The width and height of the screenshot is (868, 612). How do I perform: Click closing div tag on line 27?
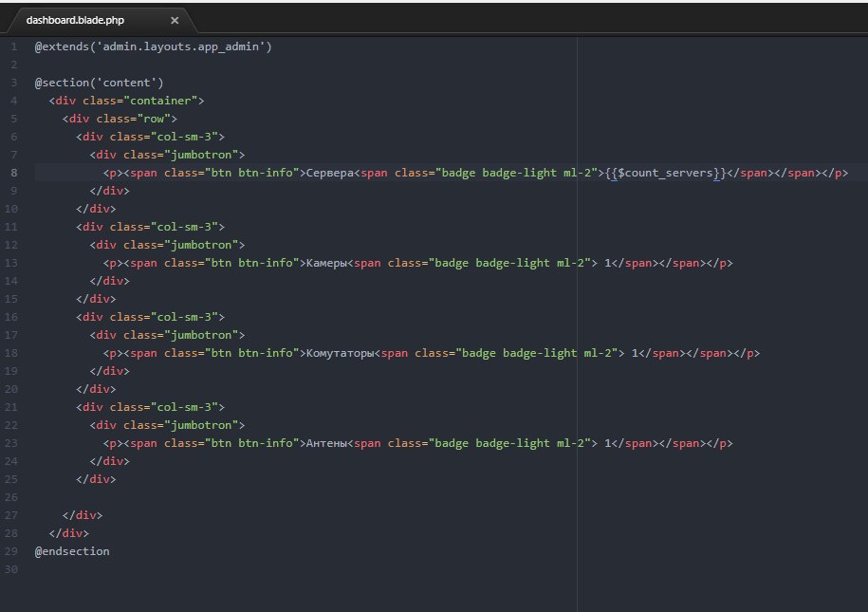tap(83, 515)
